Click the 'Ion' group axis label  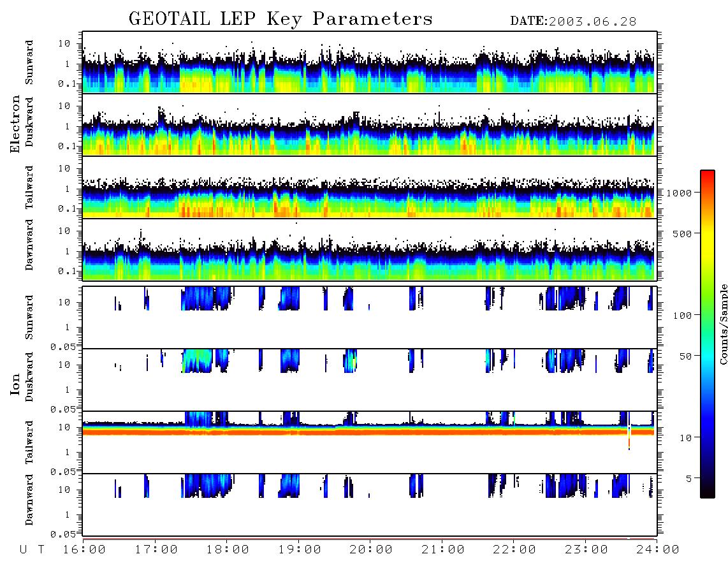pyautogui.click(x=15, y=384)
